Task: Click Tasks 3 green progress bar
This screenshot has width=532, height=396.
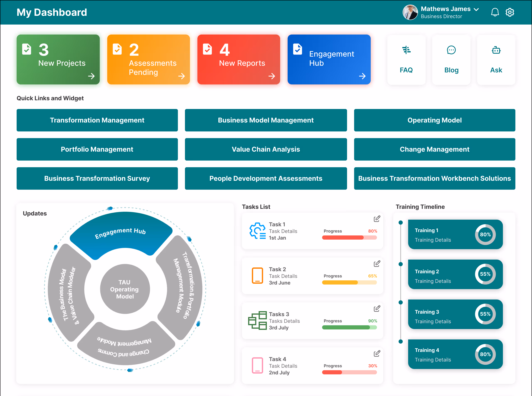Action: (x=350, y=327)
